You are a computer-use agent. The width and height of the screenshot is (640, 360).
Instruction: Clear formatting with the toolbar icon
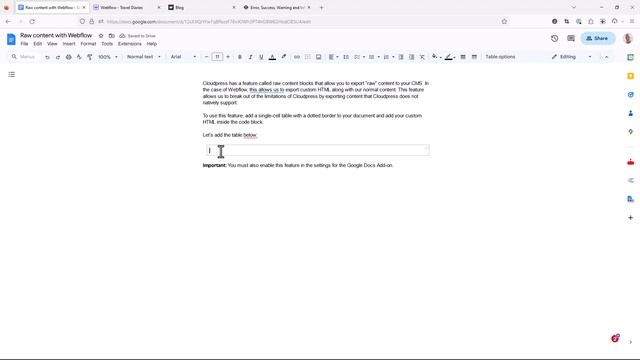tap(422, 57)
